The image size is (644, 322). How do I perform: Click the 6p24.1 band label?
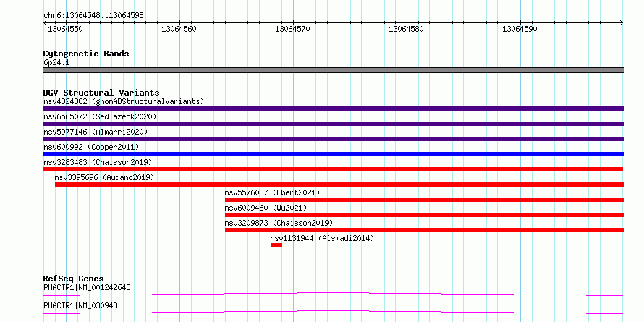(x=56, y=62)
